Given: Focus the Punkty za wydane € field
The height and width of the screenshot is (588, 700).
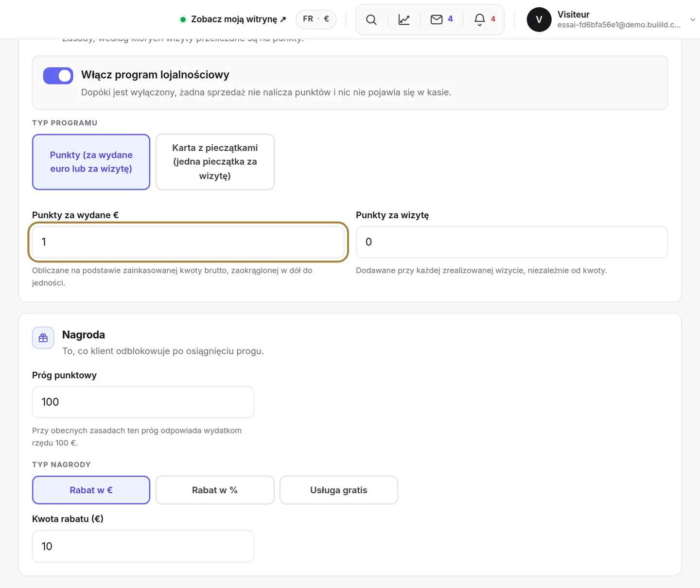Looking at the screenshot, I should [x=188, y=242].
